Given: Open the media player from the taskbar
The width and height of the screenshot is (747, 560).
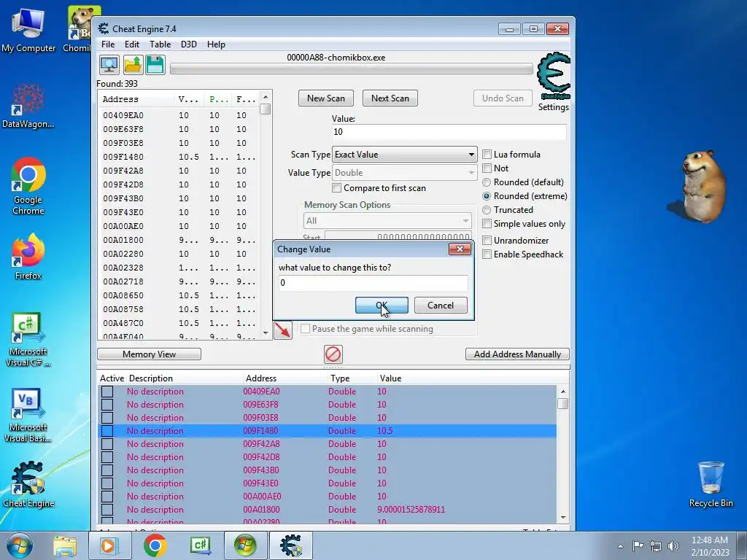Looking at the screenshot, I should pos(109,545).
